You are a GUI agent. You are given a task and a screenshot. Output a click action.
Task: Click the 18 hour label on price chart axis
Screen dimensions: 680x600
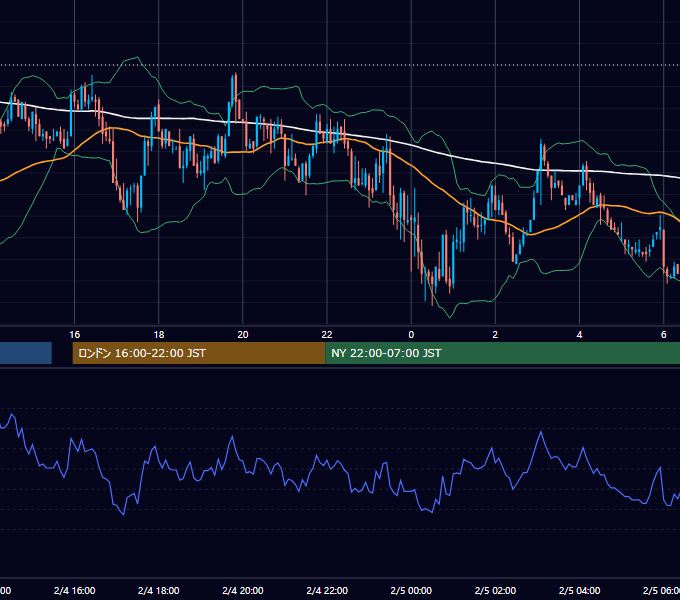tap(159, 334)
